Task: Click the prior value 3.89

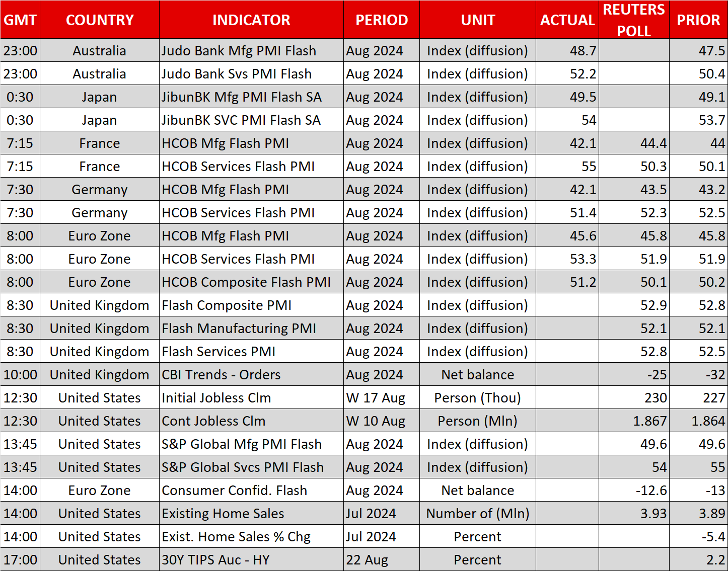Action: tap(711, 513)
